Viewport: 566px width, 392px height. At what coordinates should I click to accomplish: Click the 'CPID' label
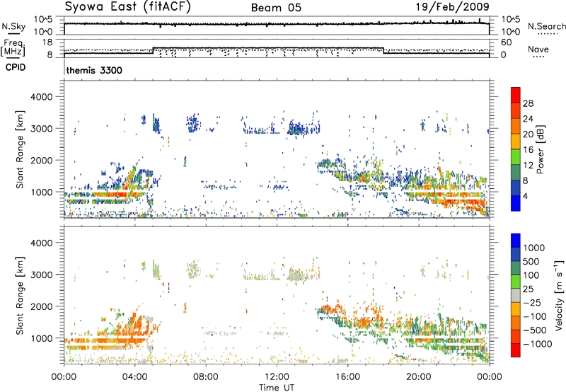point(16,67)
